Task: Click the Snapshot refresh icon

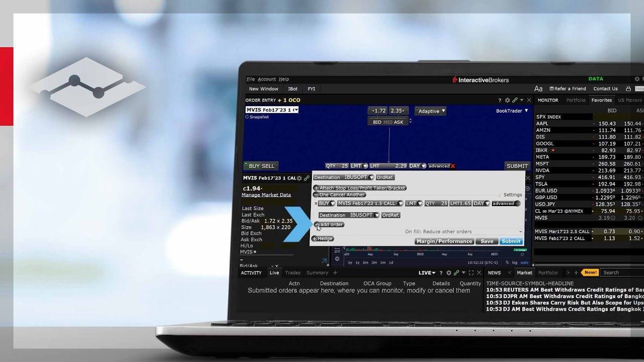Action: 247,117
